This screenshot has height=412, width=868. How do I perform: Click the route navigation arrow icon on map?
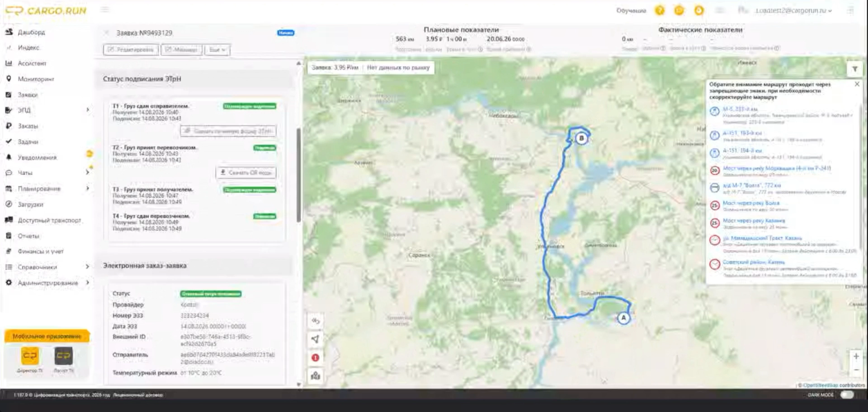click(316, 339)
